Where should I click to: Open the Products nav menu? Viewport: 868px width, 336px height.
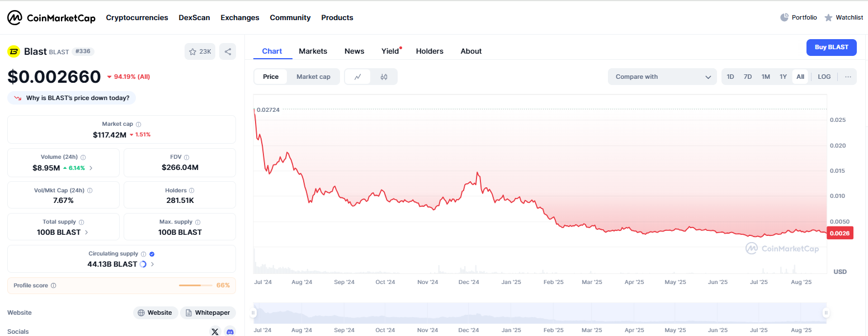pyautogui.click(x=337, y=18)
